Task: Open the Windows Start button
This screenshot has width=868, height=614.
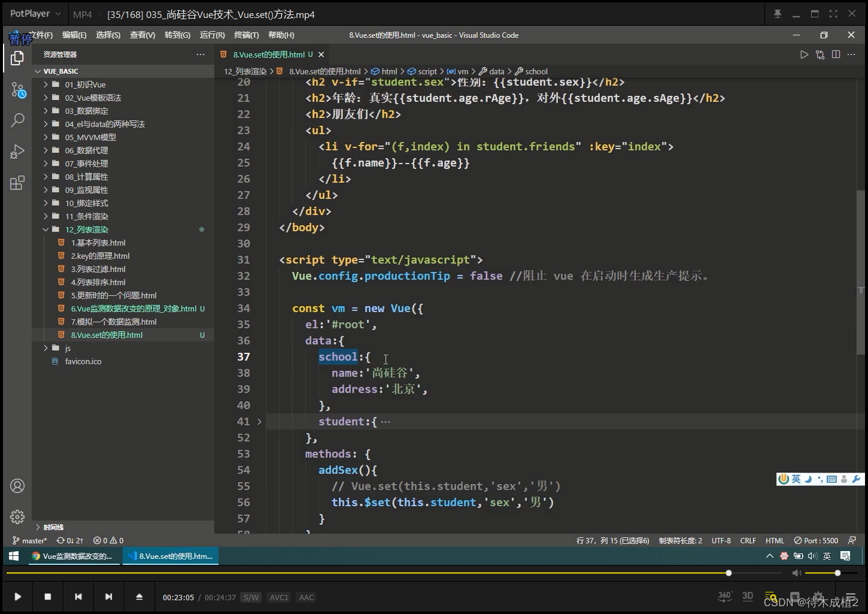Action: point(14,556)
